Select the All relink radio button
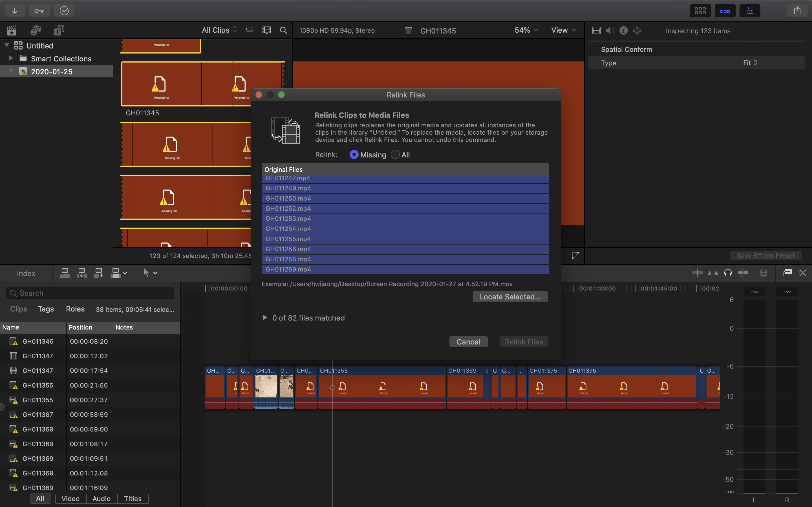The height and width of the screenshot is (507, 812). coord(395,155)
